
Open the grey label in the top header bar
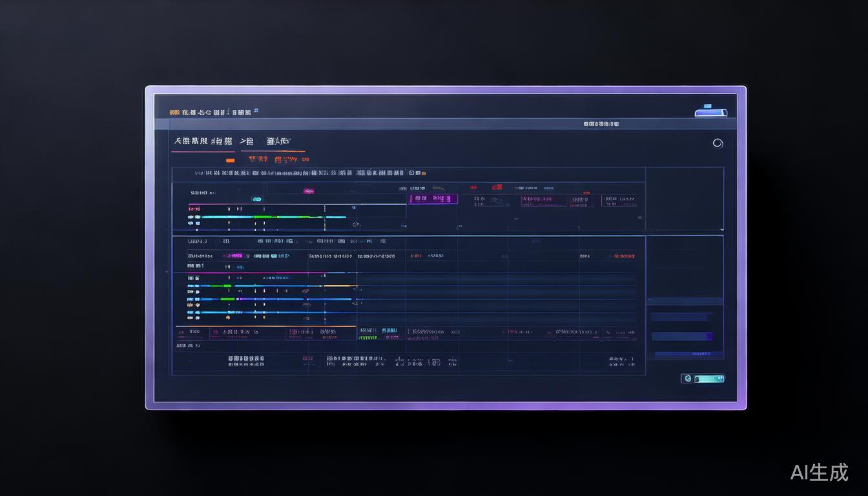coord(601,124)
